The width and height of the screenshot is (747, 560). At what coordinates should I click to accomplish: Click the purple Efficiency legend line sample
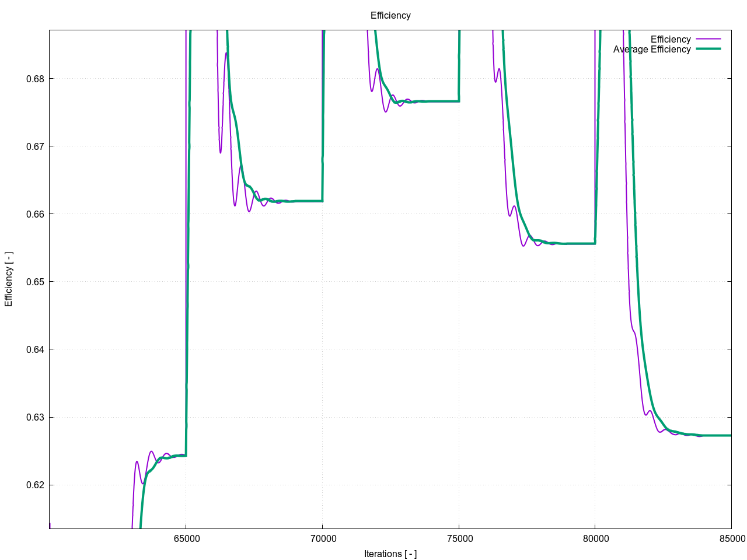pos(708,39)
